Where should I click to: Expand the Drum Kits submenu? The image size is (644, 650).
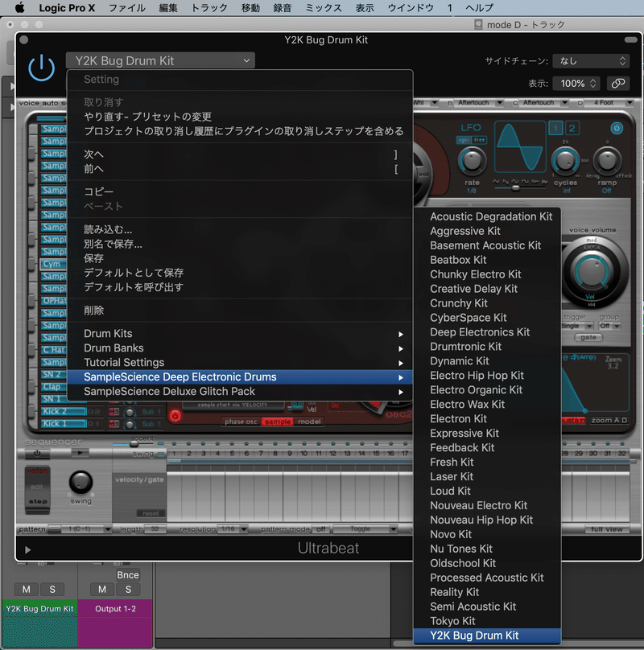coord(240,334)
